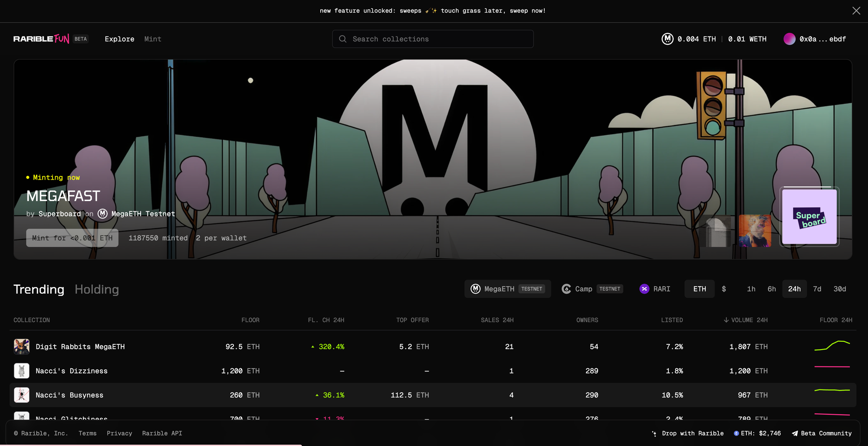Open the wallet avatar for 0x0a...ebdf
The width and height of the screenshot is (868, 446).
[x=789, y=39]
